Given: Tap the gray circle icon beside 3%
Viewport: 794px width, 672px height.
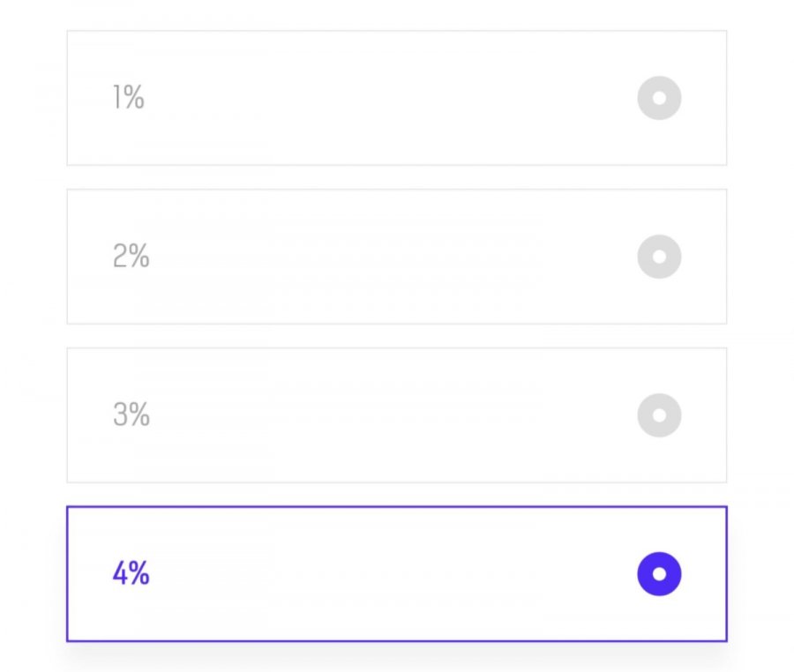Looking at the screenshot, I should coord(659,415).
